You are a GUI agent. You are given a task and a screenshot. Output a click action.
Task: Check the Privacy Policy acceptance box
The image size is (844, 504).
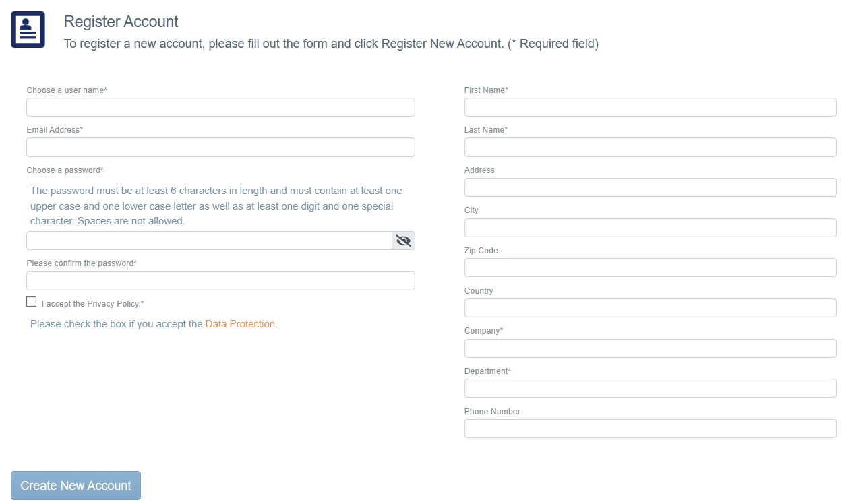pos(32,302)
